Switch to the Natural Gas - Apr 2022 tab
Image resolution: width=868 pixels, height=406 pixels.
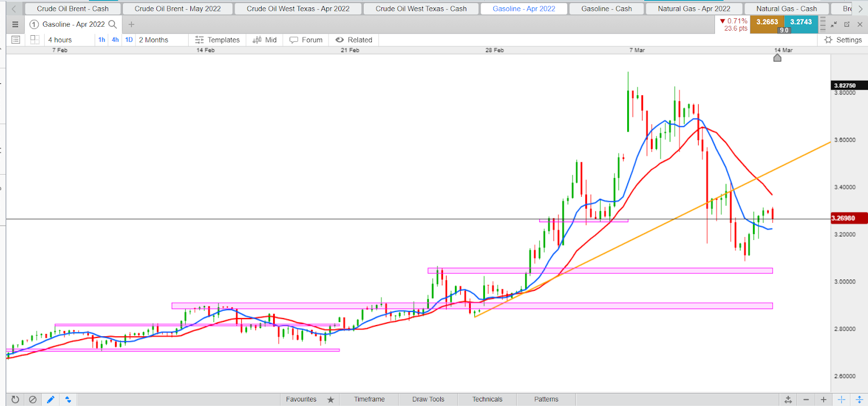(695, 9)
